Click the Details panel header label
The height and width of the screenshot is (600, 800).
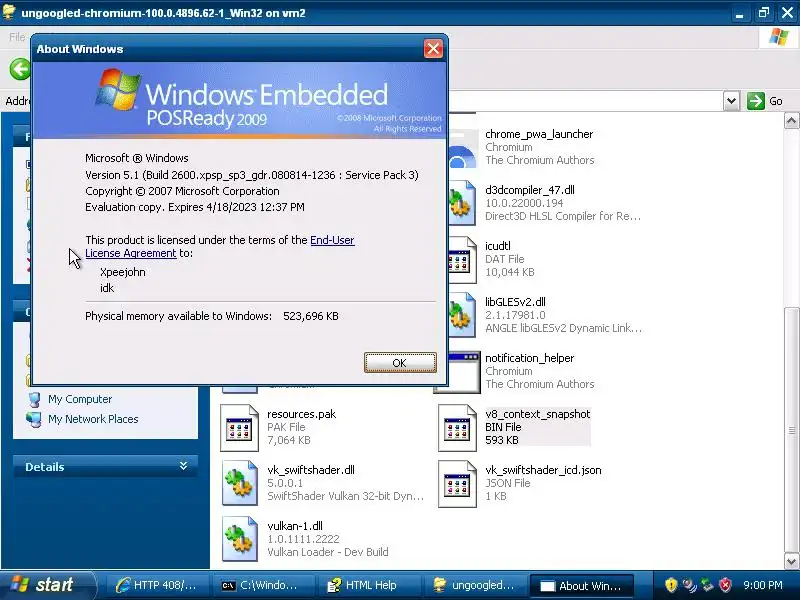45,467
